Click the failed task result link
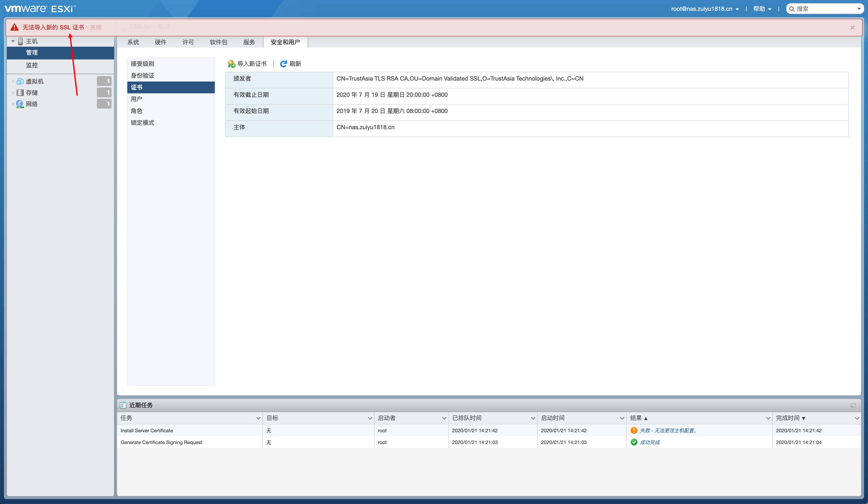This screenshot has width=868, height=504. (x=668, y=430)
